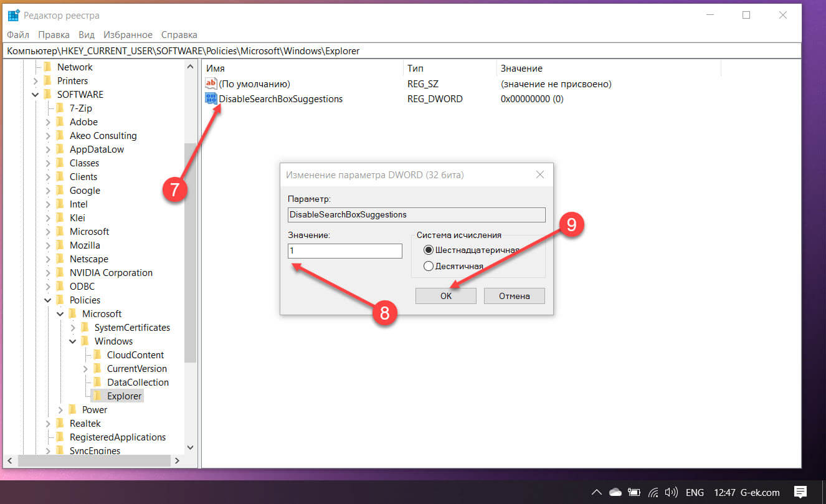Click the tree vertical scrollbar down arrow
This screenshot has height=504, width=826.
tap(191, 448)
